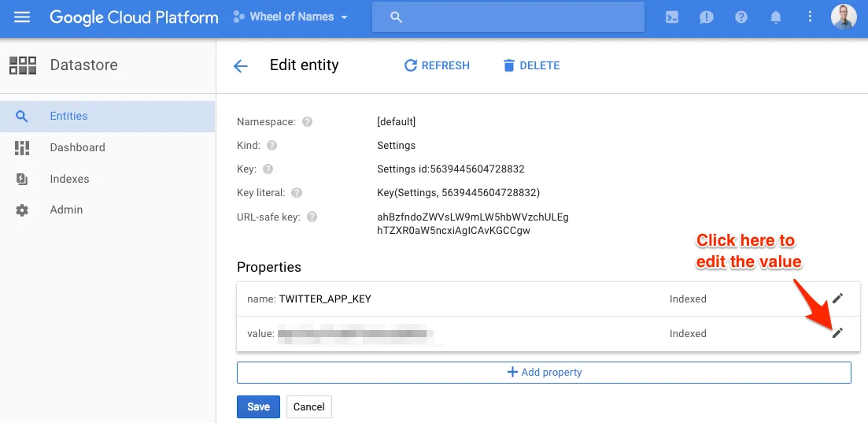Image resolution: width=868 pixels, height=423 pixels.
Task: Edit the value property with its pencil icon
Action: [837, 332]
